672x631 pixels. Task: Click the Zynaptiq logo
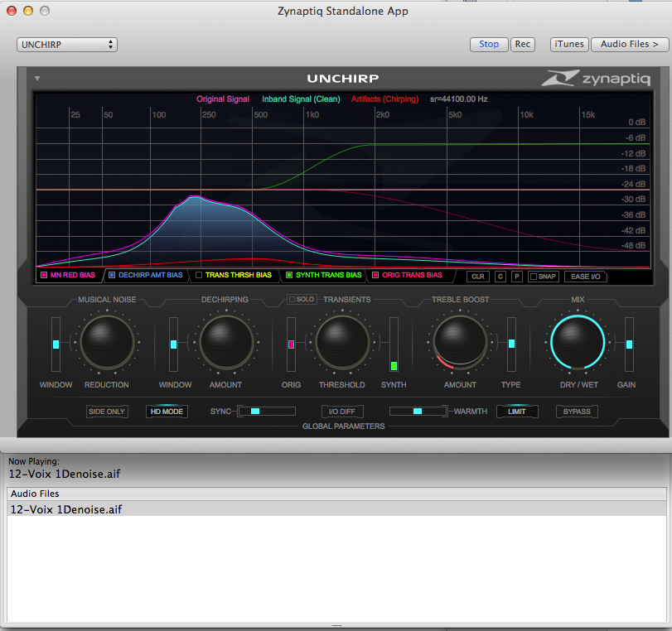[596, 78]
